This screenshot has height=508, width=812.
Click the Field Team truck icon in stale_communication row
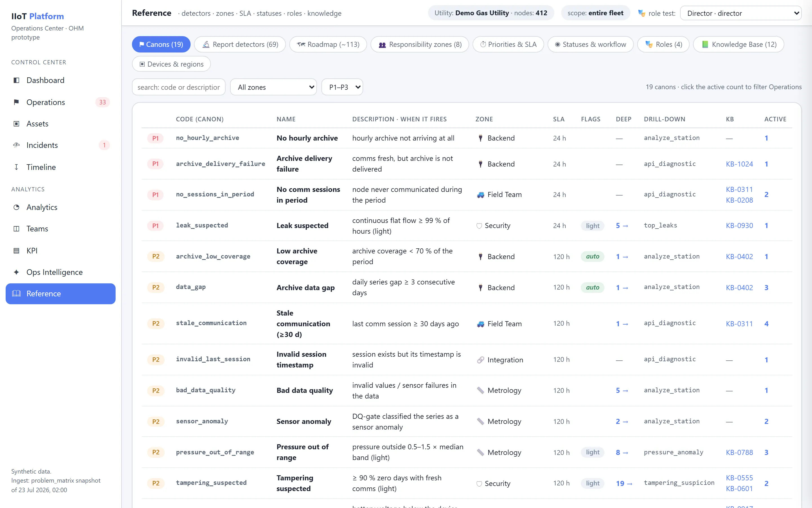[480, 324]
